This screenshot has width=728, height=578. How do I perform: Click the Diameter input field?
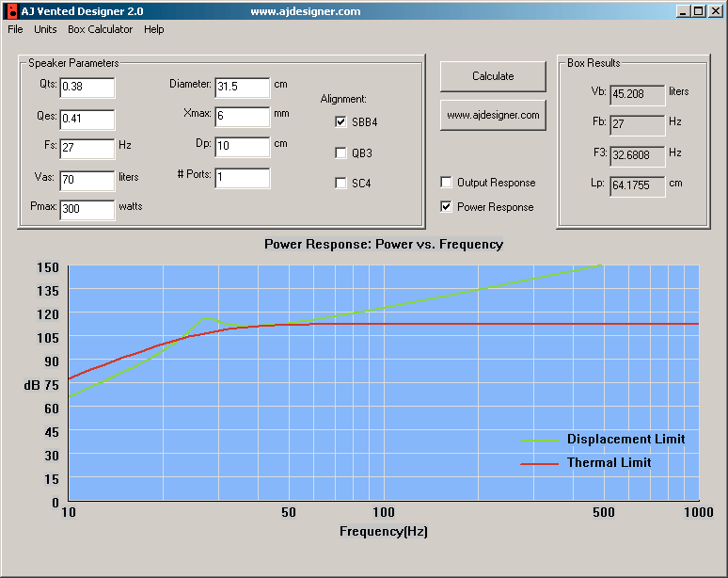coord(243,88)
